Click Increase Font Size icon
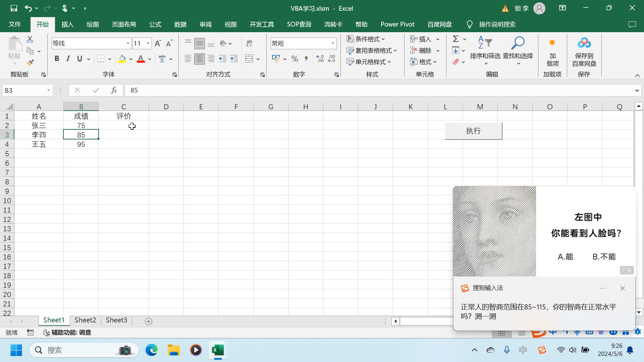The image size is (644, 362). [x=158, y=43]
